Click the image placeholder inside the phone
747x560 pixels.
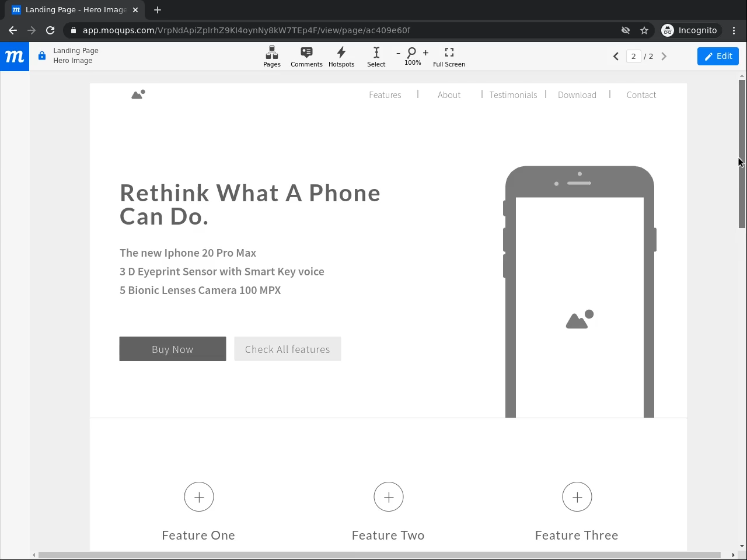tap(580, 320)
